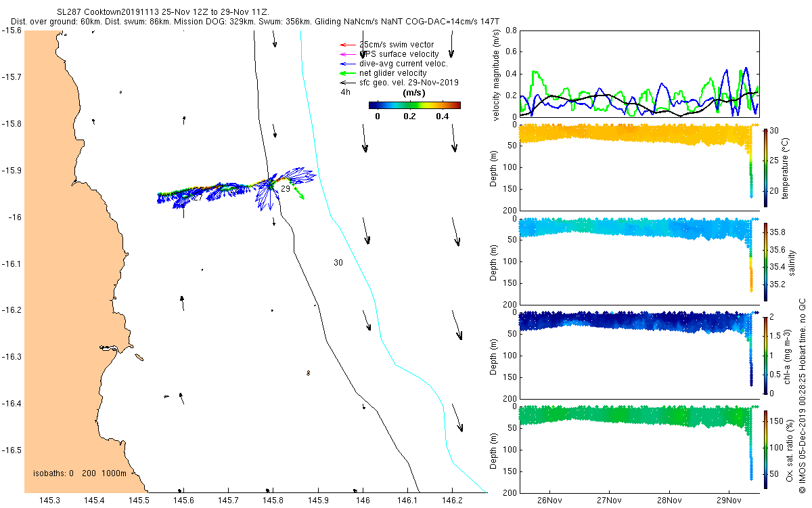Viewport: 812px width, 508px height.
Task: Click the 145.5 longitude tick label
Action: coord(139,501)
